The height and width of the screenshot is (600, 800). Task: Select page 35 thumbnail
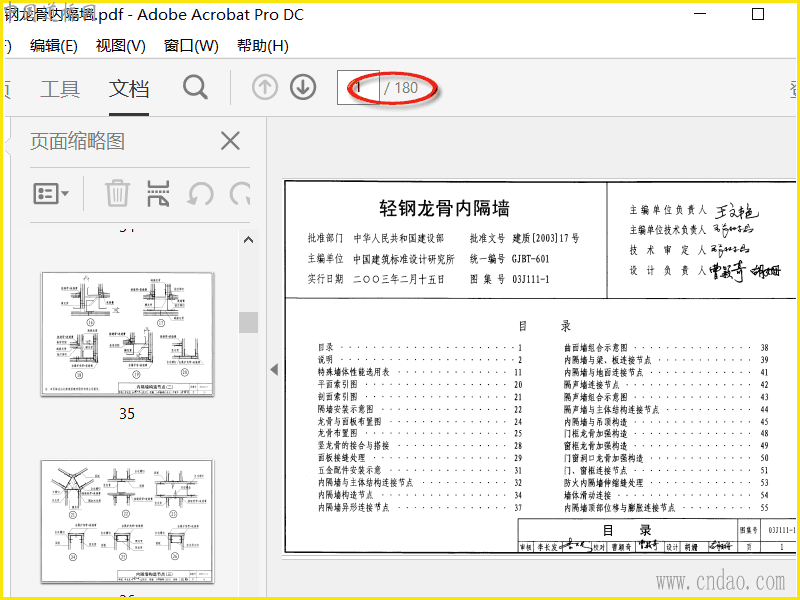coord(128,334)
